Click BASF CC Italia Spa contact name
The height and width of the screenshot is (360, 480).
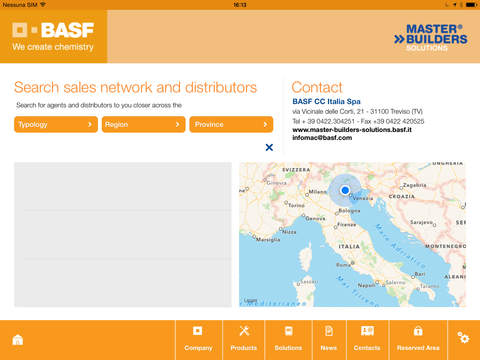pyautogui.click(x=326, y=101)
